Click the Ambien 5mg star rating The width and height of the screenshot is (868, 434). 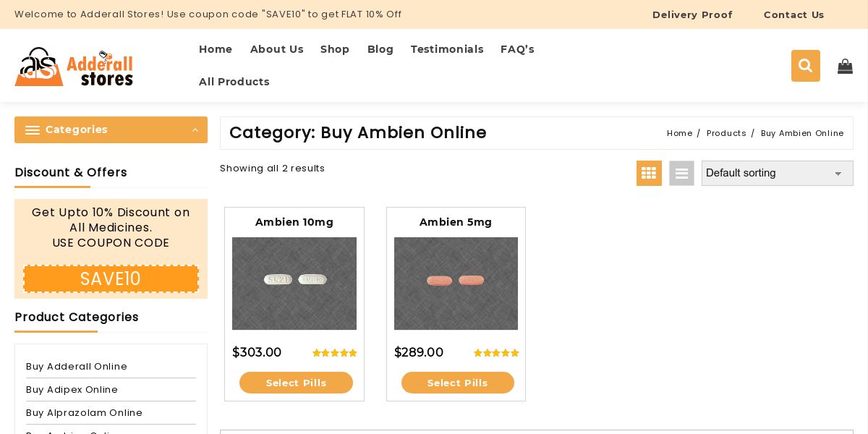(496, 353)
